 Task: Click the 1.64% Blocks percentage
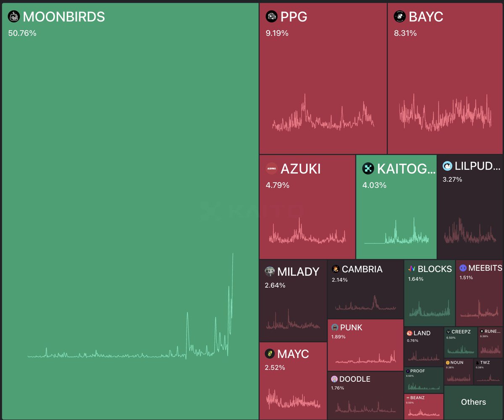pos(416,279)
